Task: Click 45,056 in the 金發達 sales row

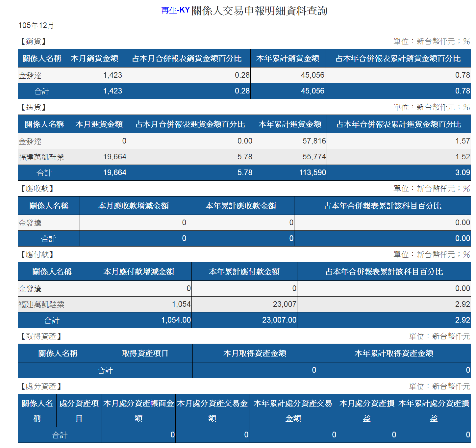Action: coord(313,75)
